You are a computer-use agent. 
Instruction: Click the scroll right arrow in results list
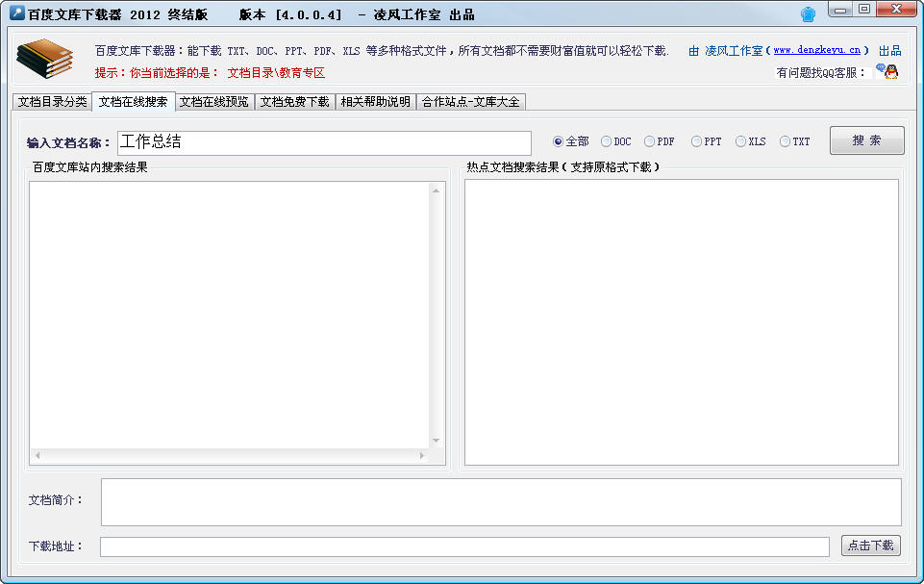pyautogui.click(x=421, y=455)
